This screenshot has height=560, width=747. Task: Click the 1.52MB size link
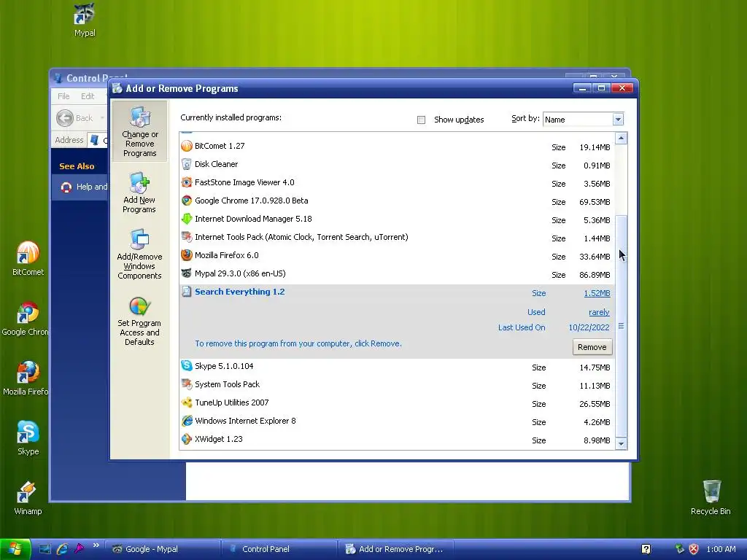pos(597,293)
